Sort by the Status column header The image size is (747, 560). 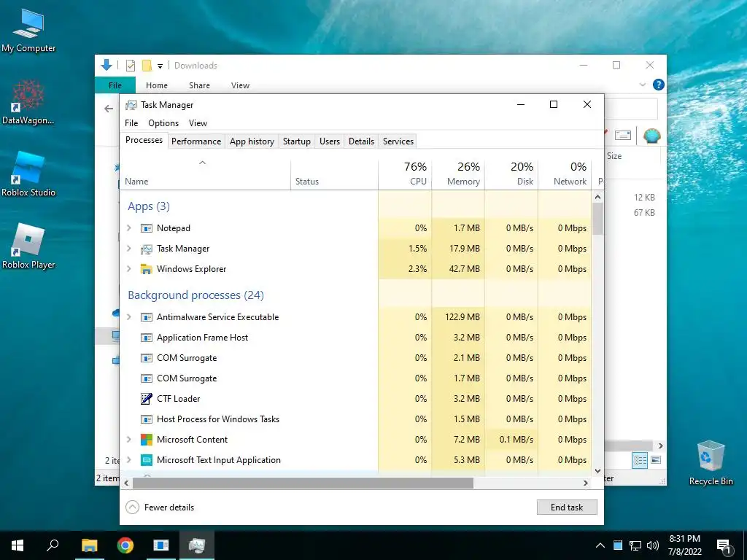pos(334,174)
